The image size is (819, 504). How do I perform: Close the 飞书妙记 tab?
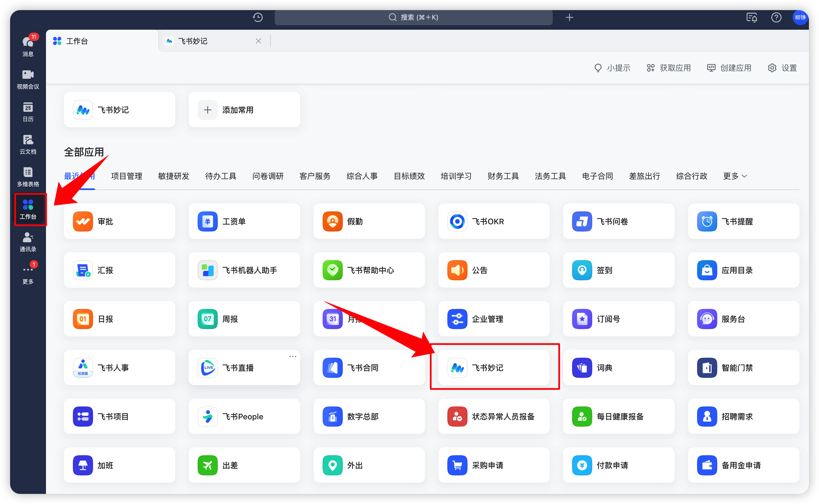(258, 41)
